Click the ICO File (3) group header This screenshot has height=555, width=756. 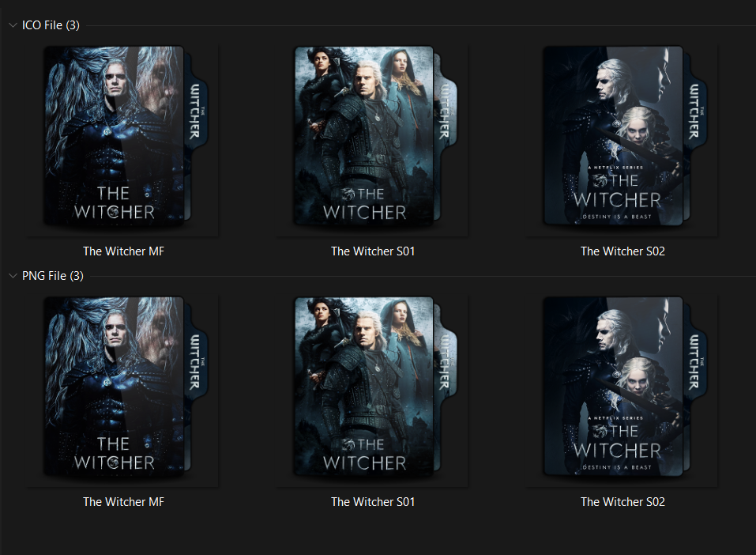click(49, 25)
